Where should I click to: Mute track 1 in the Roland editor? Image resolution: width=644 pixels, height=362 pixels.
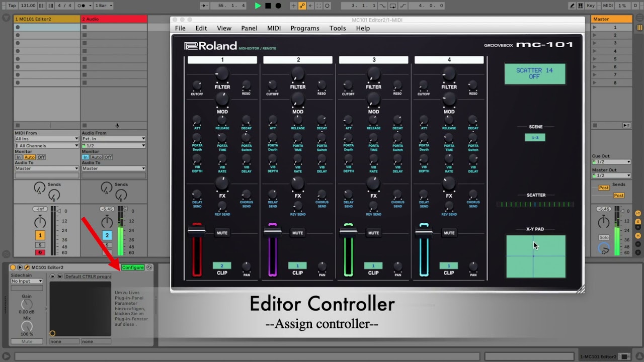coord(222,233)
